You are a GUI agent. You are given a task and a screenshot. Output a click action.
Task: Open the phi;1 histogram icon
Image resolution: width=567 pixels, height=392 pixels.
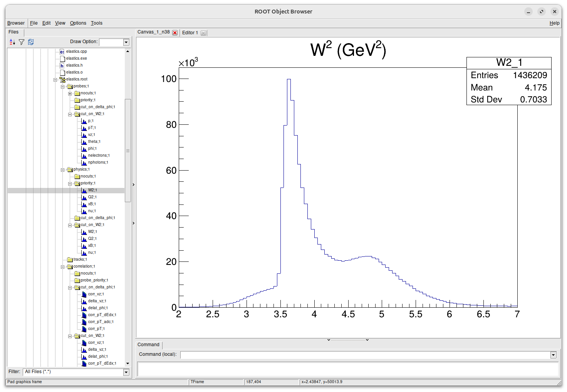84,149
